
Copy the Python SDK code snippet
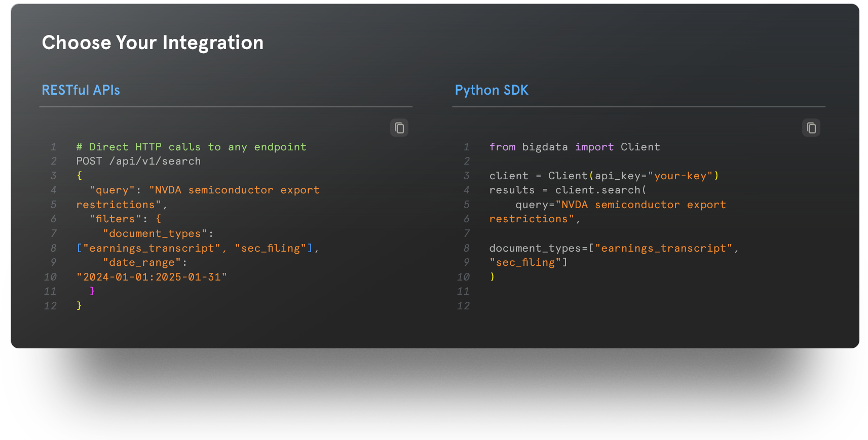(811, 128)
